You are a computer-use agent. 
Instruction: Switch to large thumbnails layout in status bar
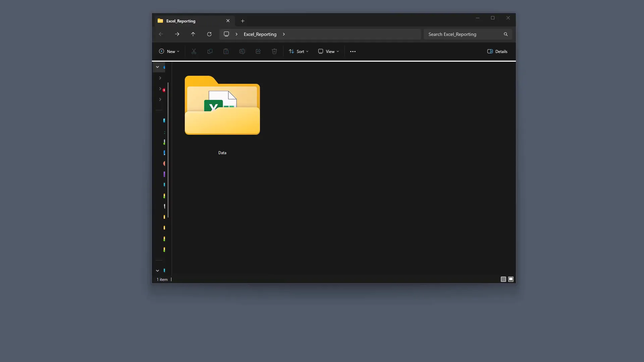pyautogui.click(x=511, y=279)
